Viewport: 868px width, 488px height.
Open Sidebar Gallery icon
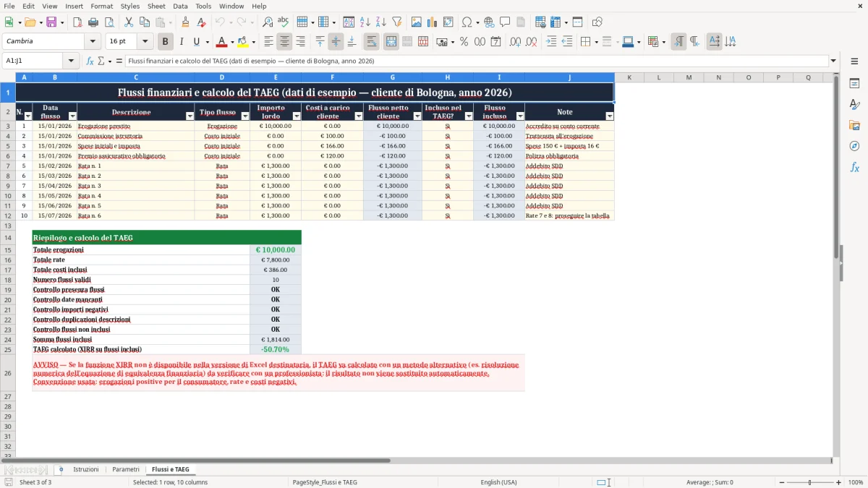pyautogui.click(x=854, y=125)
